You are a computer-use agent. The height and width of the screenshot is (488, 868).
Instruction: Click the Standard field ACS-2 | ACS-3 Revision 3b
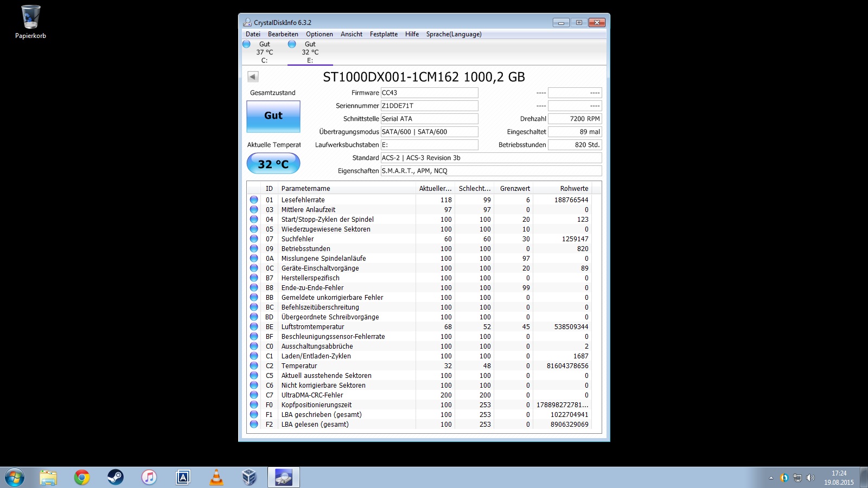point(491,158)
